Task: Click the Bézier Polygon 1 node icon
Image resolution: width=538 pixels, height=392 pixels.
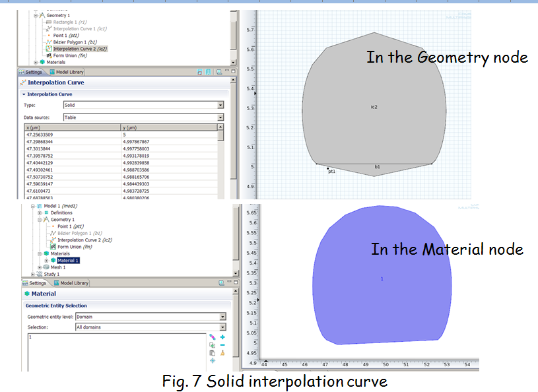Action: pos(48,42)
